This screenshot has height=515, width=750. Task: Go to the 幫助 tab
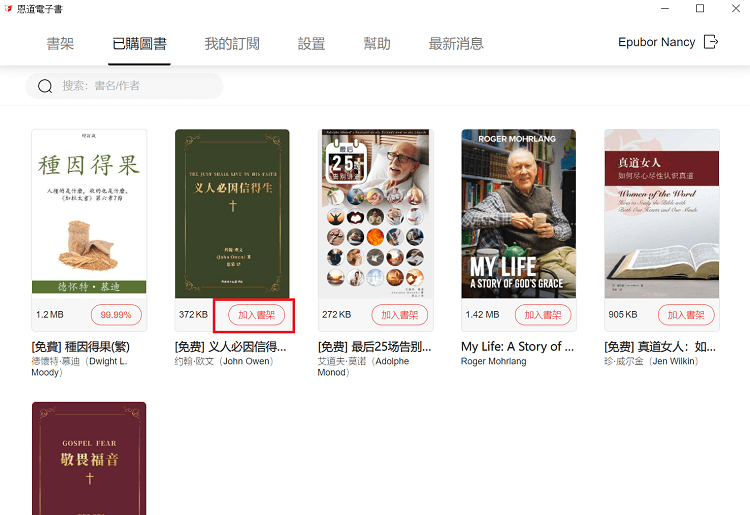point(377,44)
